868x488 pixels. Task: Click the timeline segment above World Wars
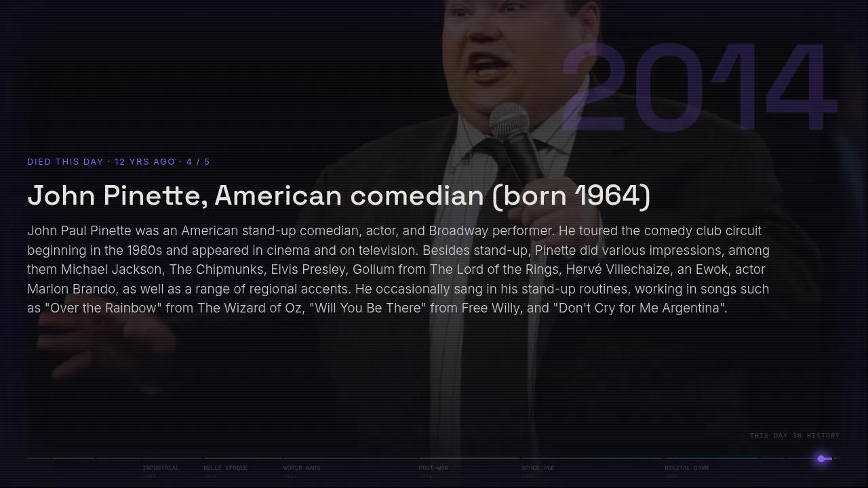350,458
